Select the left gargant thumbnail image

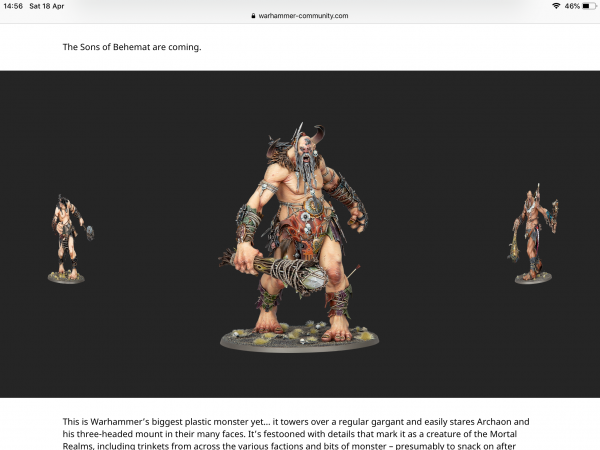coord(68,238)
